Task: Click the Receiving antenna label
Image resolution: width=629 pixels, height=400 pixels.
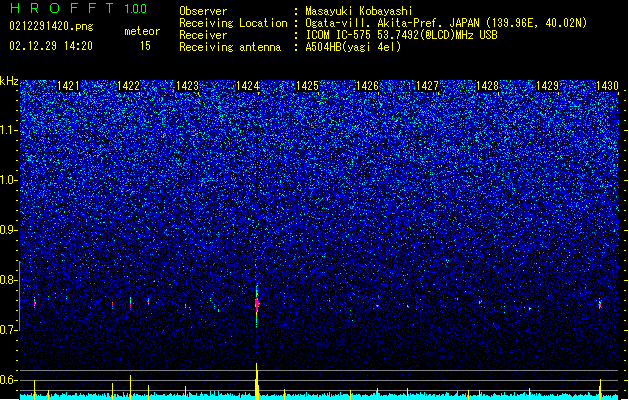Action: (230, 47)
